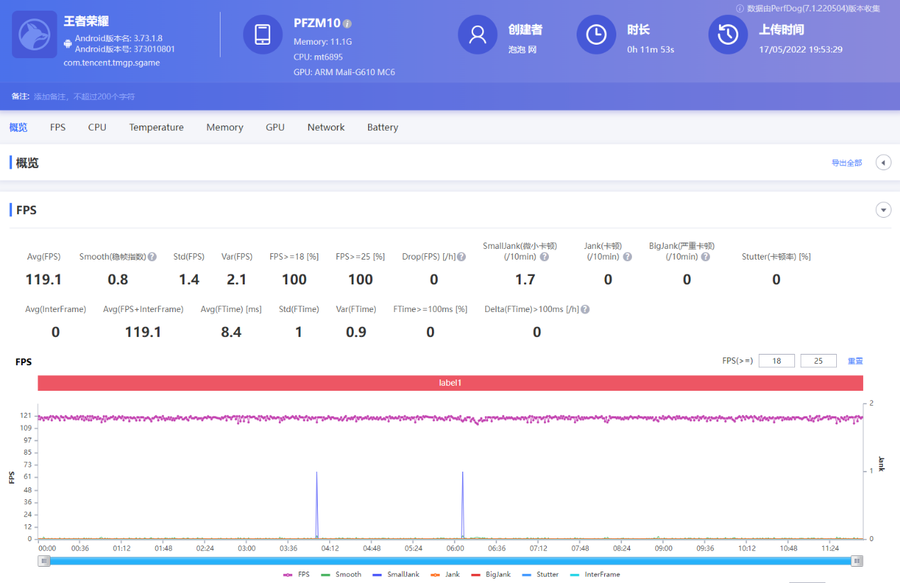The image size is (900, 583).
Task: Collapse the 概览 overview panel arrow
Action: 883,163
